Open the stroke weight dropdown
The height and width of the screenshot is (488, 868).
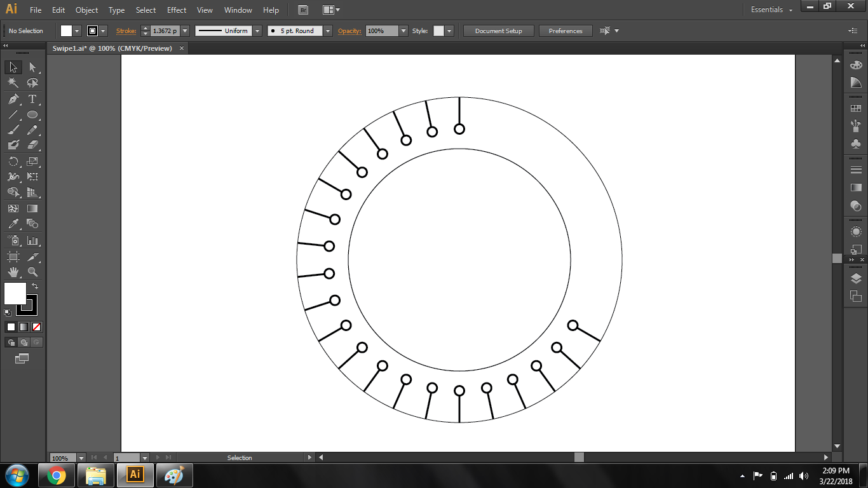pos(185,30)
